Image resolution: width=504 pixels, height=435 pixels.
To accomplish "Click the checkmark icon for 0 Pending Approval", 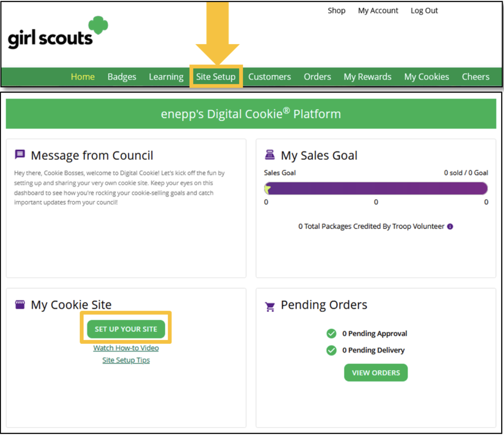I will click(331, 333).
